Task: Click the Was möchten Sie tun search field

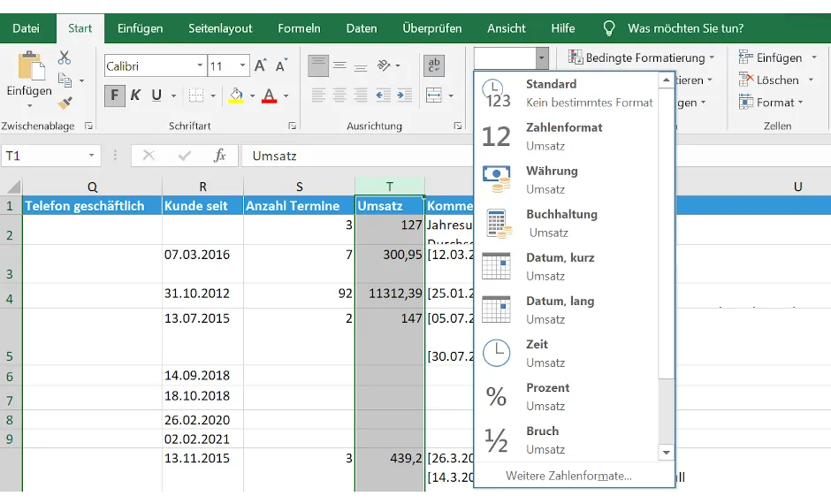Action: point(685,28)
